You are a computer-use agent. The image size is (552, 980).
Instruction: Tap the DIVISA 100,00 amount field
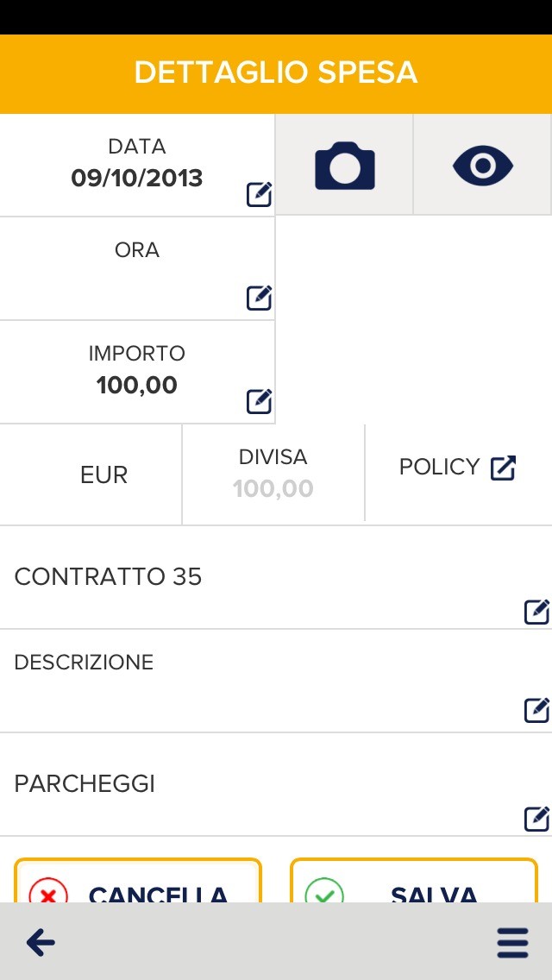273,488
